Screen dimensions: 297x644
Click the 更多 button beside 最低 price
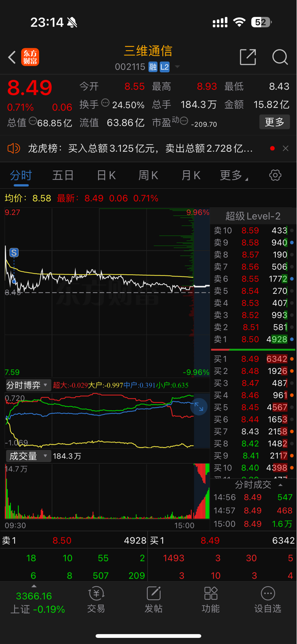275,122
